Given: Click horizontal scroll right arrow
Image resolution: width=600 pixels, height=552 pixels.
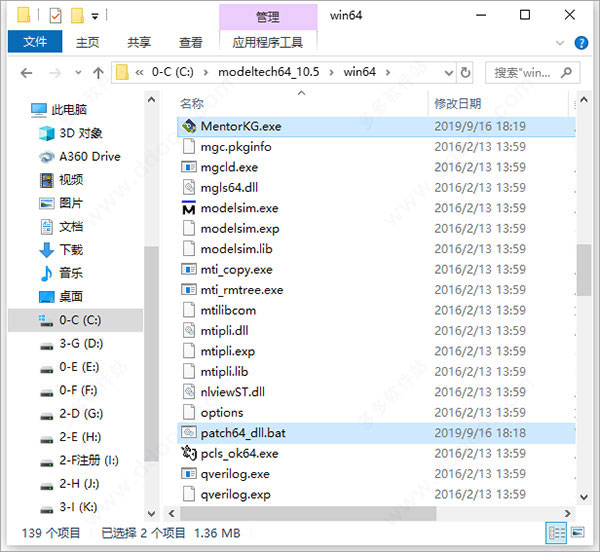Looking at the screenshot, I should 567,513.
